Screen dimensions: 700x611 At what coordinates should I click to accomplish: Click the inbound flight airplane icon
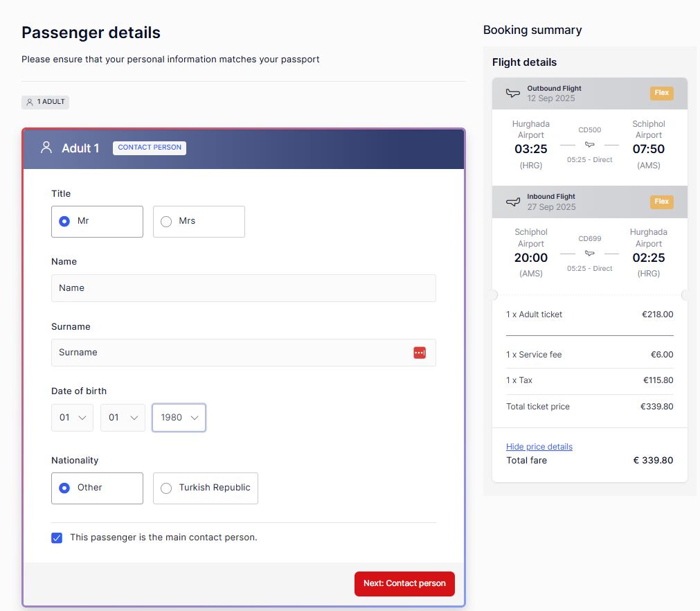point(512,202)
